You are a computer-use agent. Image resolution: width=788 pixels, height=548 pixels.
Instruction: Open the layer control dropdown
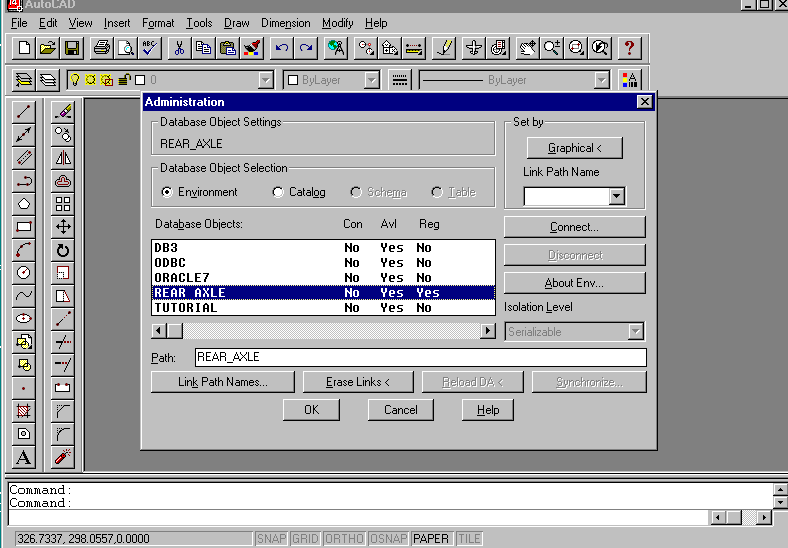266,80
